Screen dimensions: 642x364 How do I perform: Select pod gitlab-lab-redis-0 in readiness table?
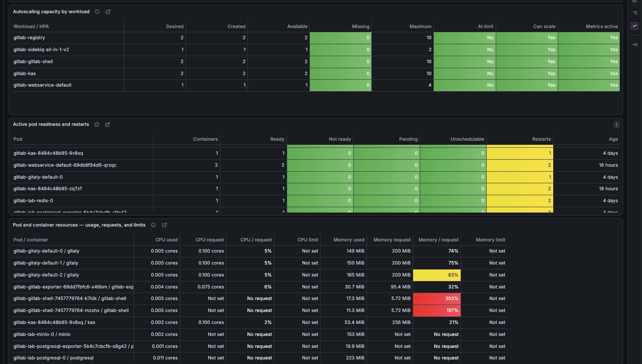click(x=33, y=201)
